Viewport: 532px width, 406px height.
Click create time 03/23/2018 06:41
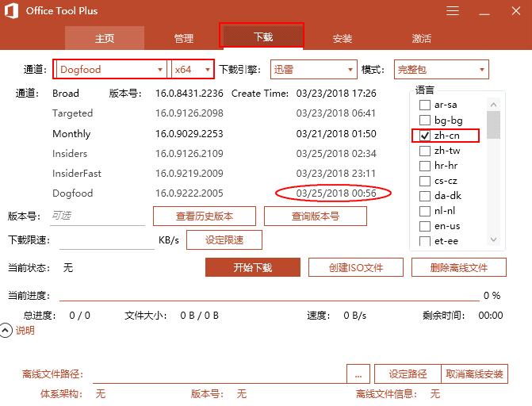click(x=336, y=113)
